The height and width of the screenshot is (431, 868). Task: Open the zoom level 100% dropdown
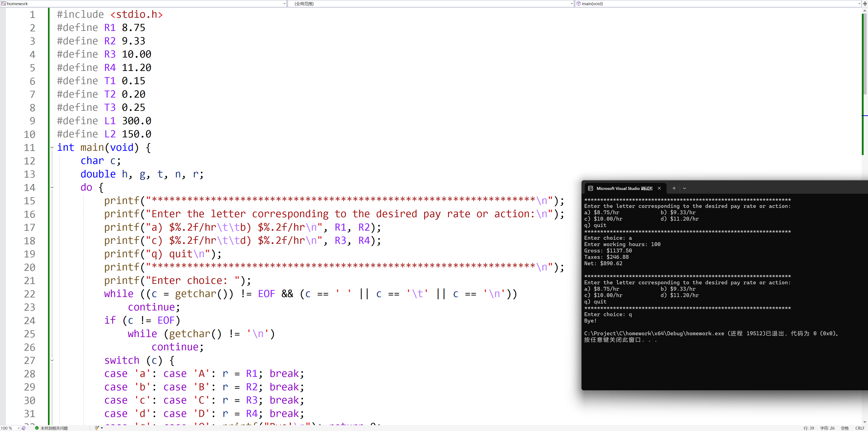[18, 428]
